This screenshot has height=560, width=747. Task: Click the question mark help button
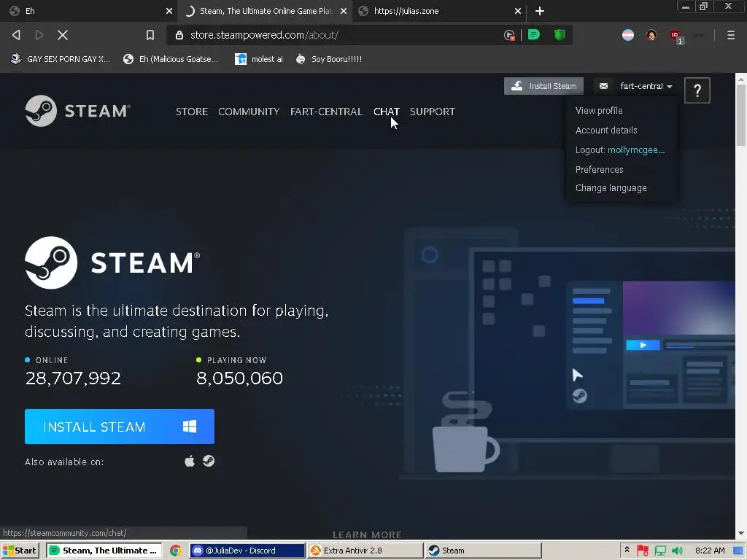point(697,90)
